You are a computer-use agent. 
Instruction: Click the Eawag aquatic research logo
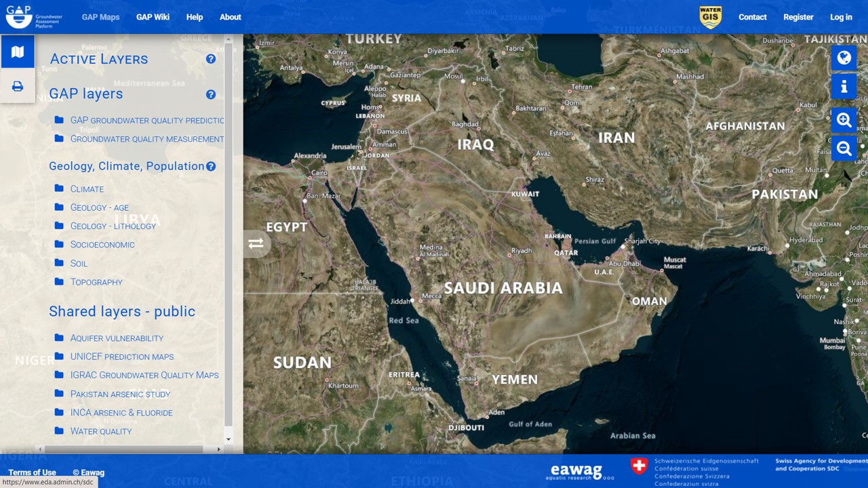(580, 472)
